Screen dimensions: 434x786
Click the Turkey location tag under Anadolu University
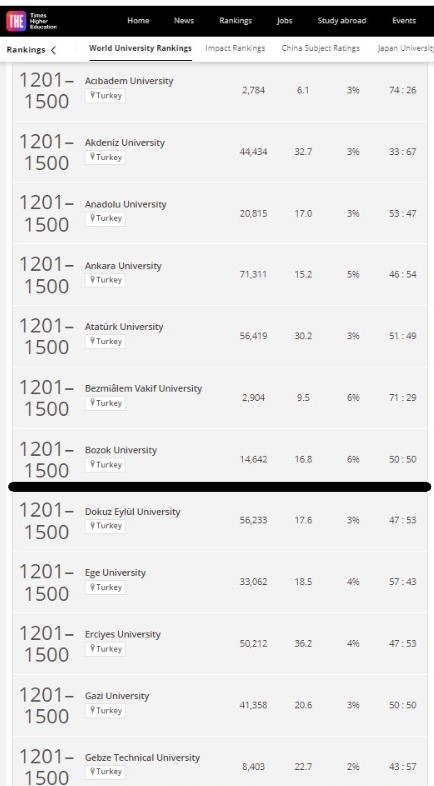(x=105, y=219)
